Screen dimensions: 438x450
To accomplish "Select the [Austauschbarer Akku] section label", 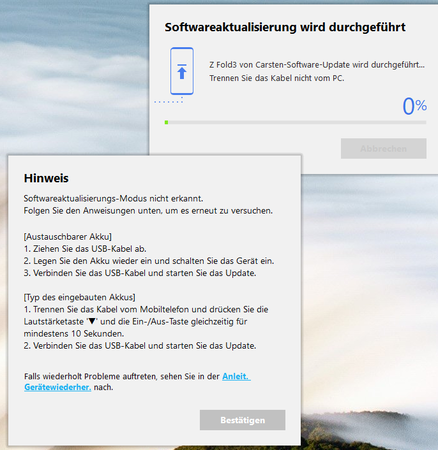I will pyautogui.click(x=68, y=237).
